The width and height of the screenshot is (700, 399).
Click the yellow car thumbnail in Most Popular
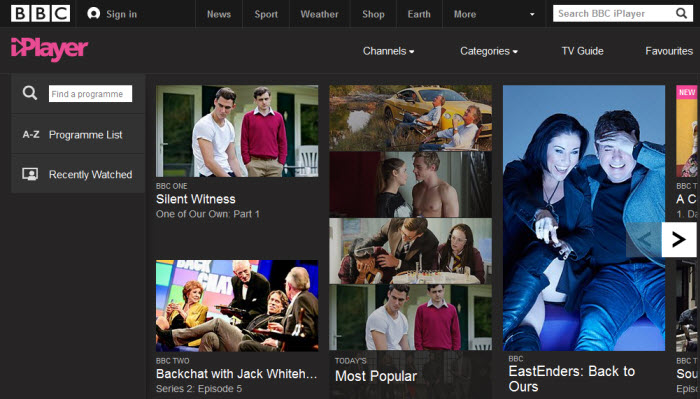coord(410,118)
